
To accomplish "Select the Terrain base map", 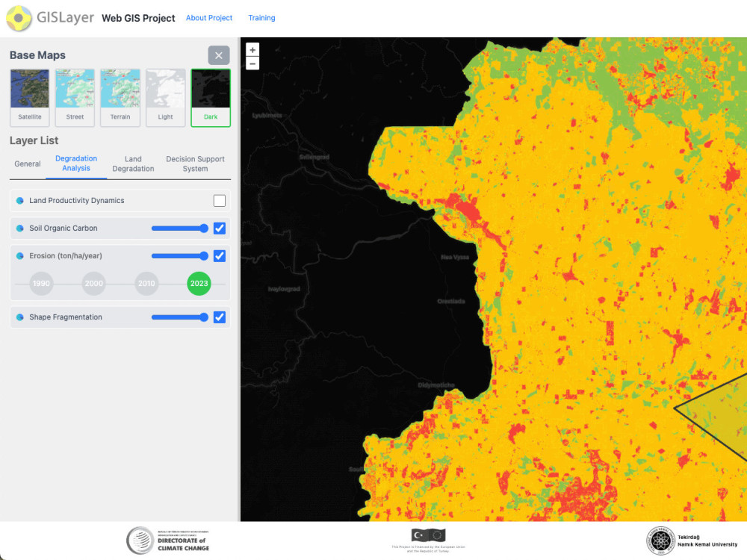I will [120, 98].
